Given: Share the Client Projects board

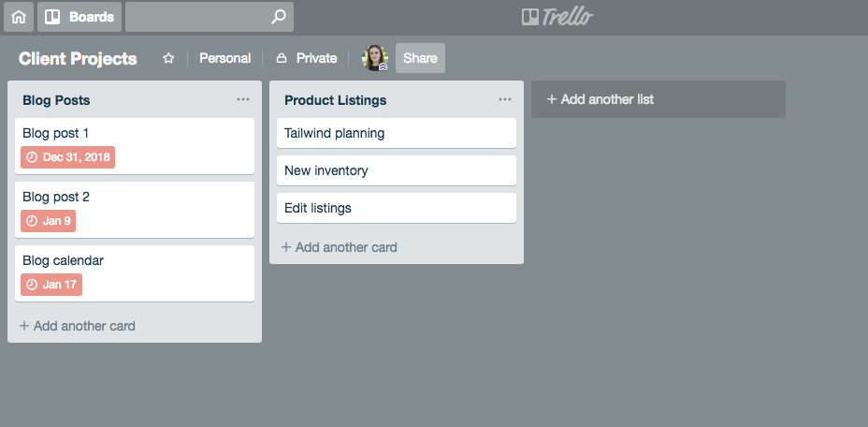Looking at the screenshot, I should (x=420, y=58).
